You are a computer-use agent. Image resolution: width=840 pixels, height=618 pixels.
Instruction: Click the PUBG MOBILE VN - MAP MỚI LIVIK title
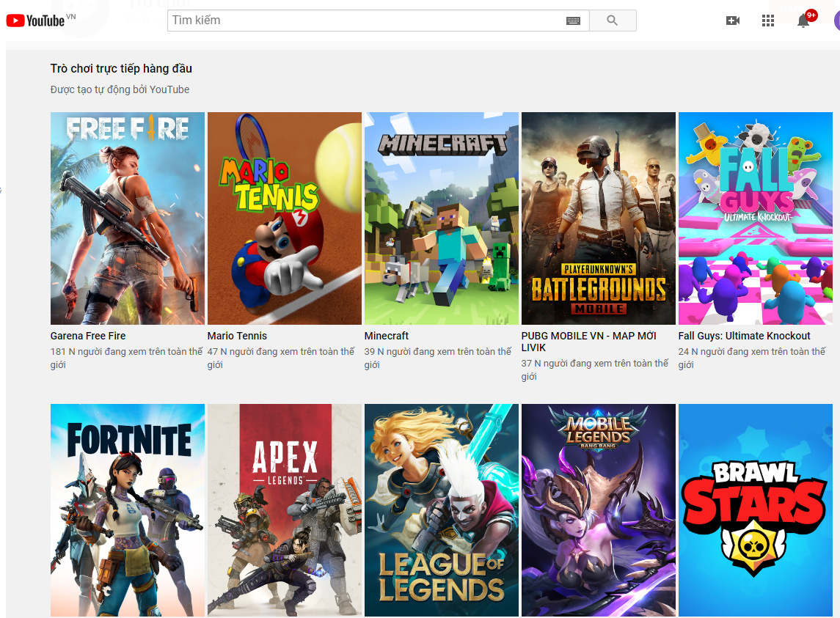coord(589,342)
